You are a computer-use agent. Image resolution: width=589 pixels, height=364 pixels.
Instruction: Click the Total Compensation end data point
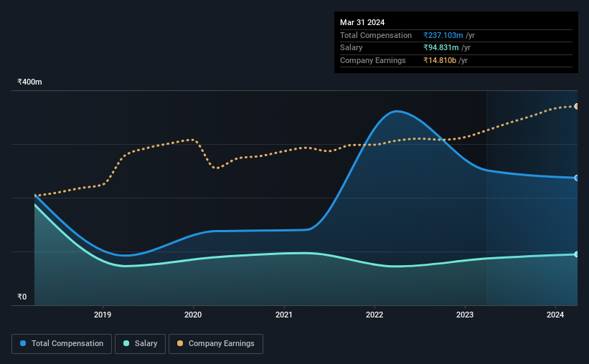(576, 178)
